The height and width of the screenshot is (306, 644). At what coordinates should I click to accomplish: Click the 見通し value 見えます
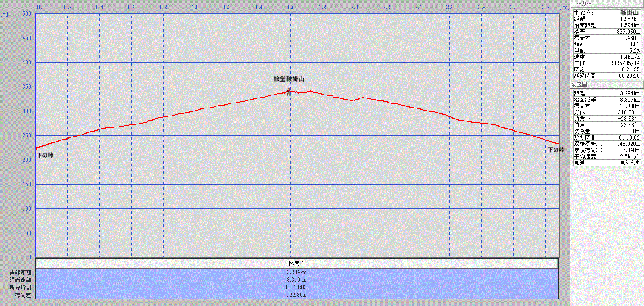(630, 163)
